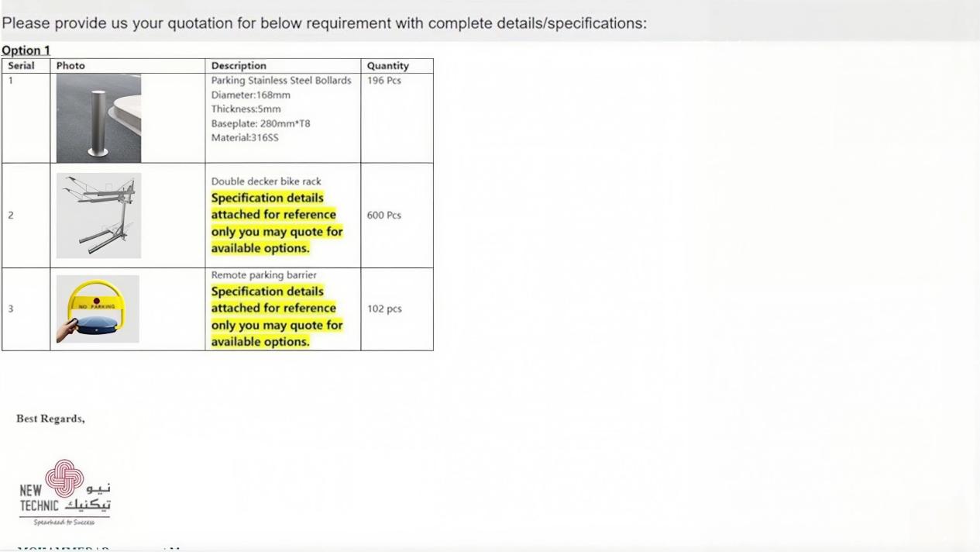980x552 pixels.
Task: Select the 'Diameter:168mm' line
Action: [x=251, y=95]
